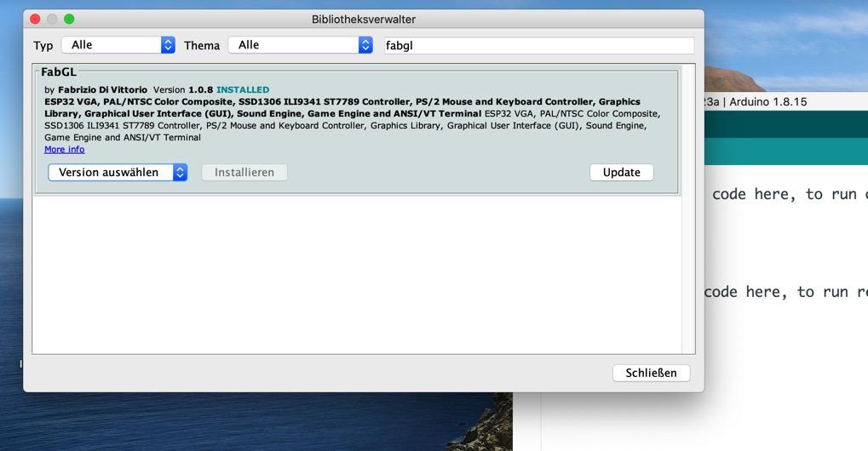Image resolution: width=868 pixels, height=451 pixels.
Task: Click the INSTALLED status label
Action: (x=243, y=89)
